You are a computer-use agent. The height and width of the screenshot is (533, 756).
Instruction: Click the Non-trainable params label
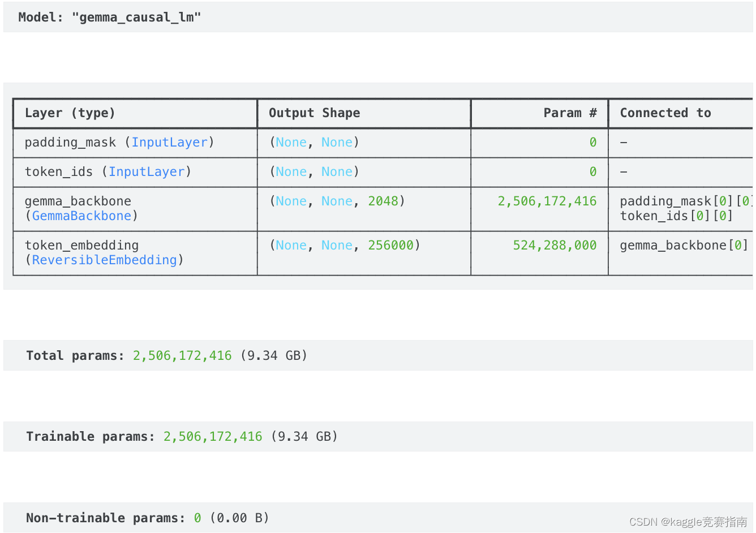tap(106, 518)
